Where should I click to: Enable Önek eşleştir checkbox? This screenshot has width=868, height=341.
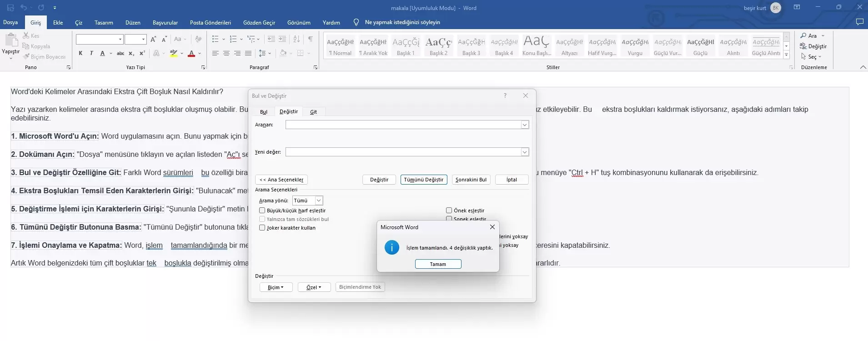[x=449, y=211]
